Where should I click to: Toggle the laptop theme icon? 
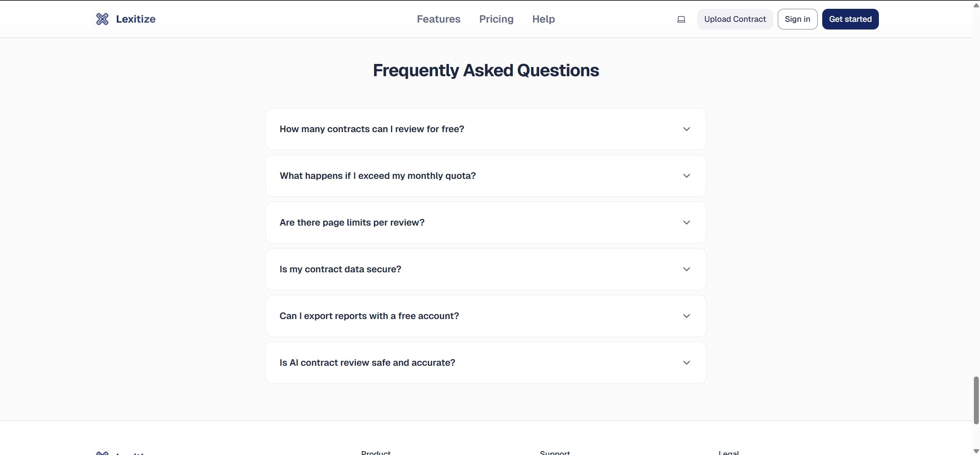(x=681, y=19)
